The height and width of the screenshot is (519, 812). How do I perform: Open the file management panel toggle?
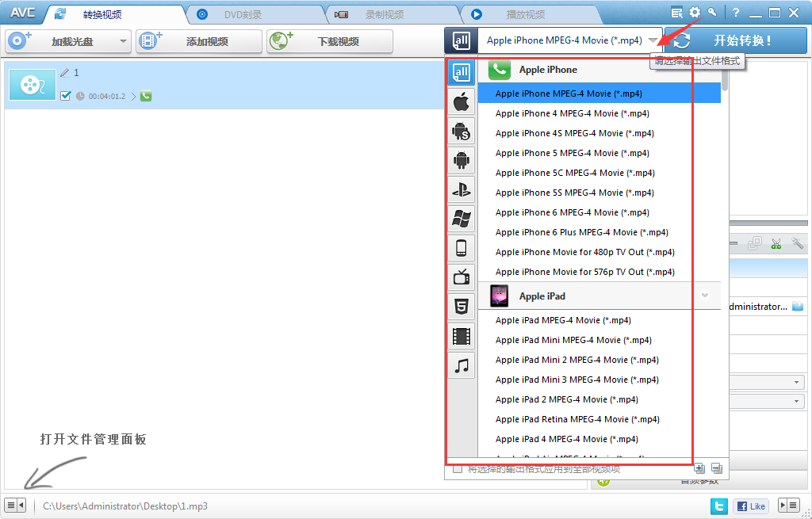pyautogui.click(x=15, y=505)
